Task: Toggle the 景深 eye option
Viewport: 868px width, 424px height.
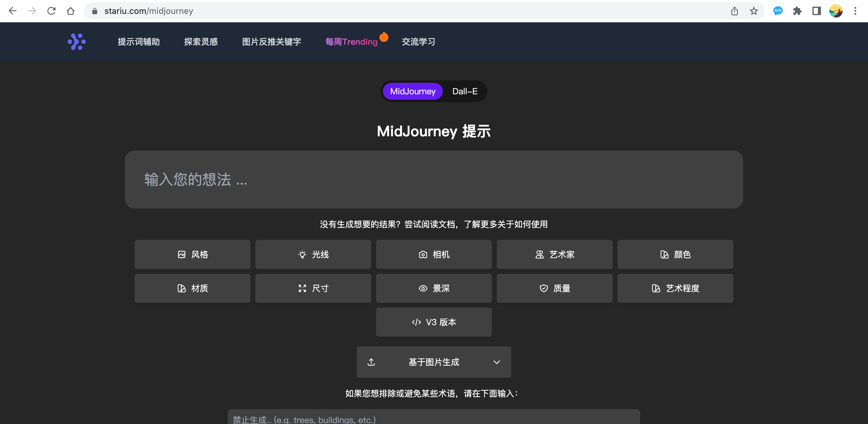Action: click(x=434, y=288)
